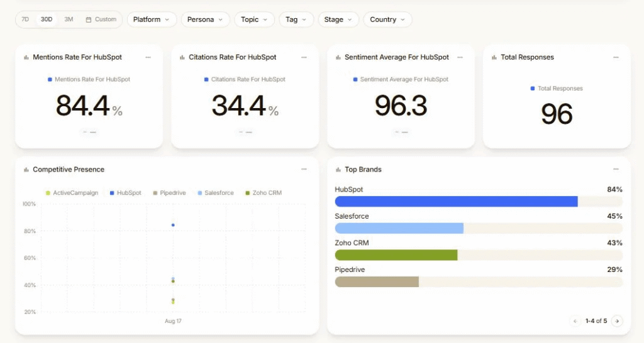This screenshot has height=343, width=644.
Task: Click the 84% value for HubSpot
Action: [614, 189]
